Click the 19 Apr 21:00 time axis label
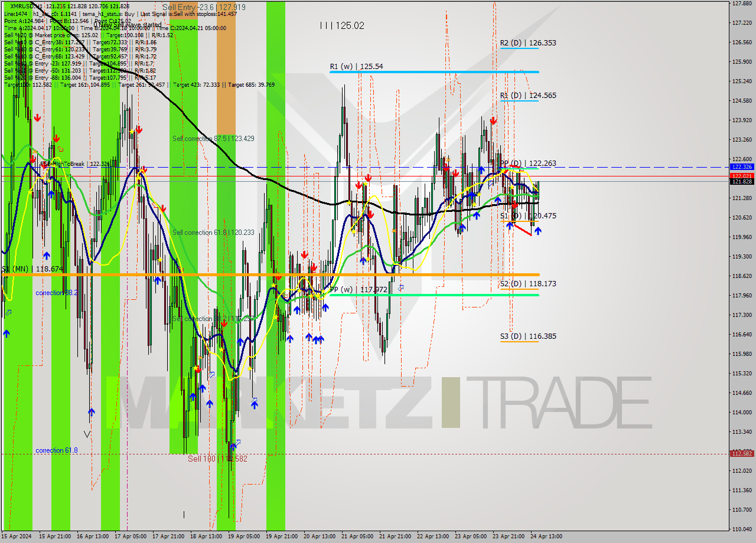756x543 pixels. 282,537
